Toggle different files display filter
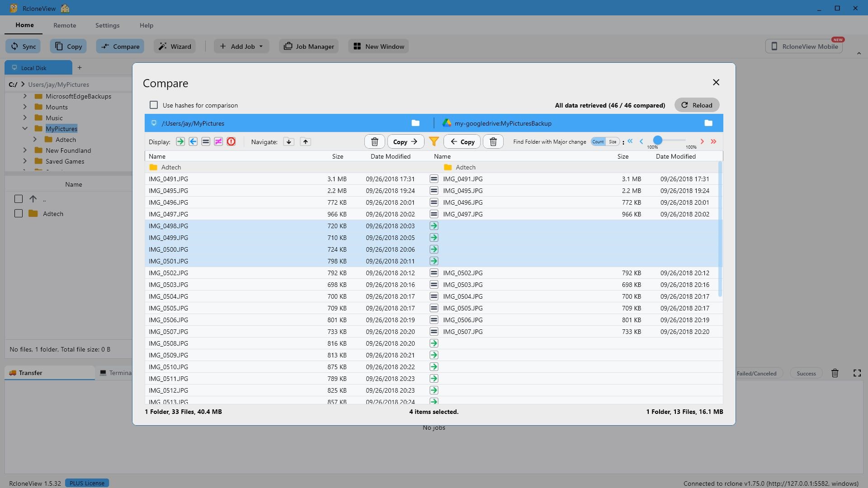 [x=218, y=141]
